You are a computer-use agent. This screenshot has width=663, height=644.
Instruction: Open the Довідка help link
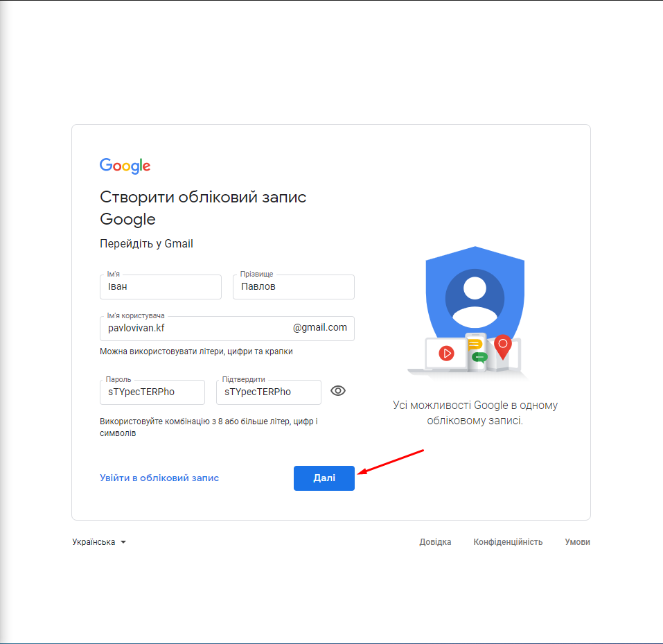(x=435, y=542)
